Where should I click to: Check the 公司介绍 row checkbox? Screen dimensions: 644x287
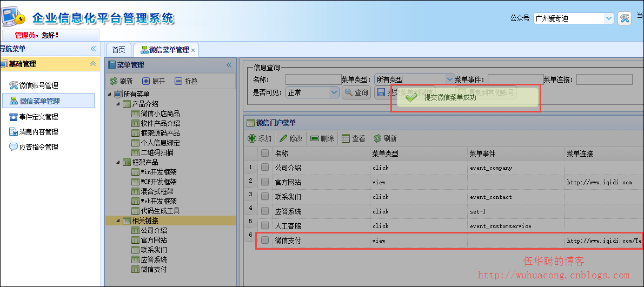click(265, 167)
